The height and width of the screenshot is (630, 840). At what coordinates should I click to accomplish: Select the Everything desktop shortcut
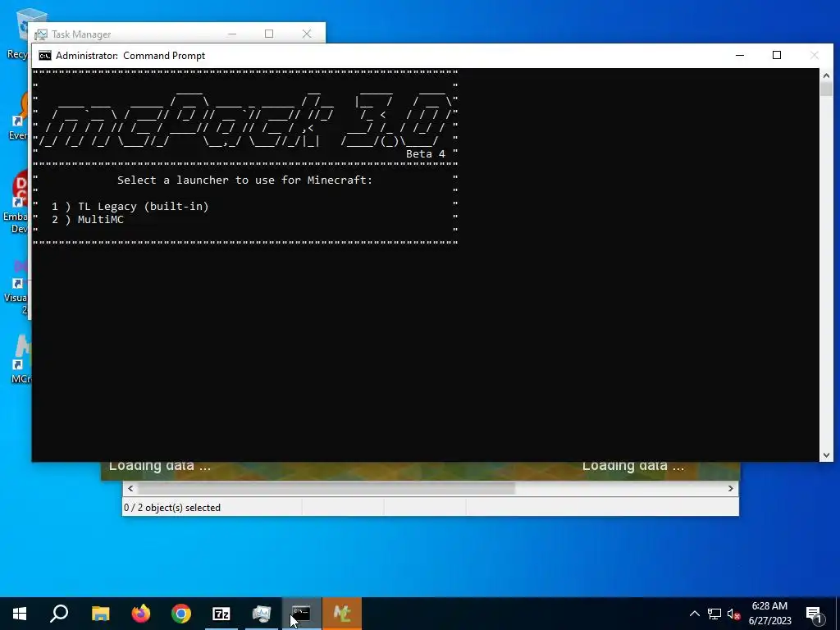point(20,116)
